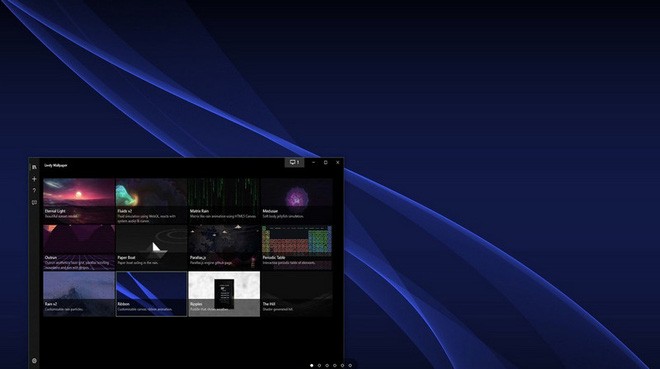Viewport: 660px width, 369px height.
Task: Maximize the Lively Wallpaper window
Action: point(325,162)
